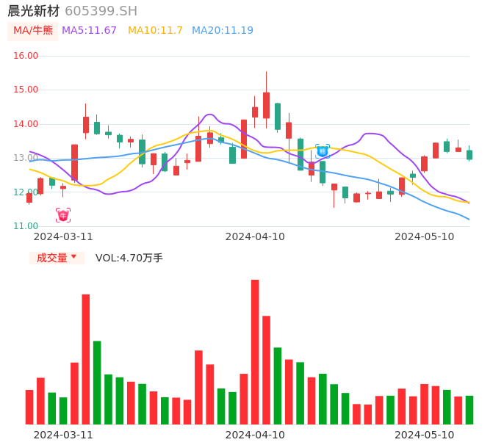
Task: Click the 晨光新材 stock name title
Action: 34,11
